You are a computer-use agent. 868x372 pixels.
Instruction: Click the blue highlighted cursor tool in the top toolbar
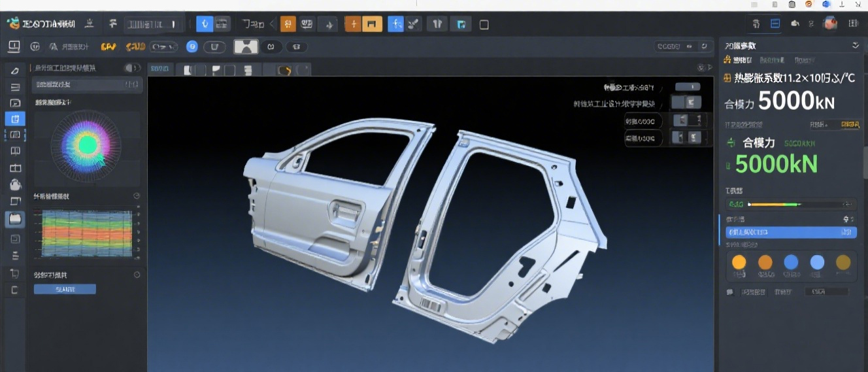(205, 24)
